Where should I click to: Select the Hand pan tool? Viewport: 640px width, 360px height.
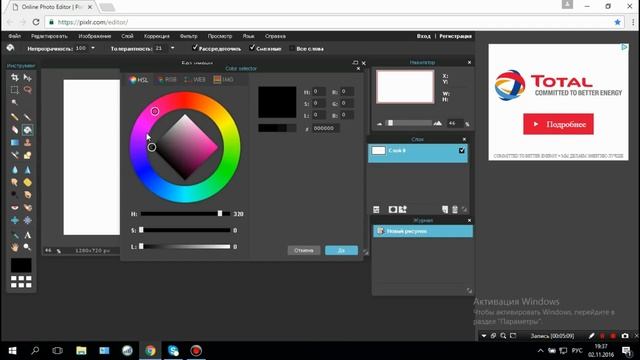(x=15, y=247)
